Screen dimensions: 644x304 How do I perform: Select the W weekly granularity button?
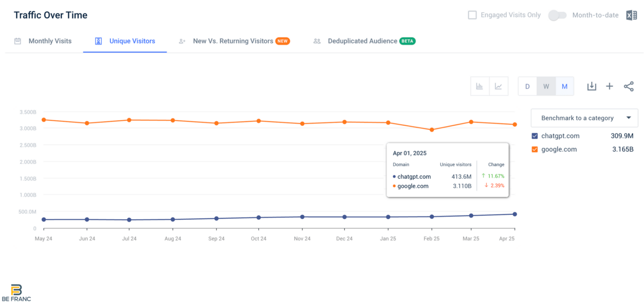click(546, 86)
